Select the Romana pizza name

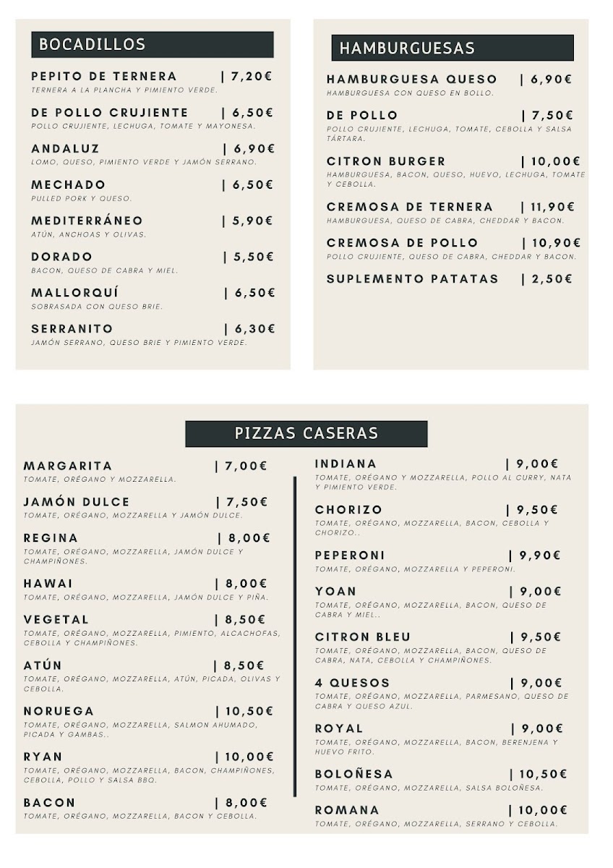348,810
